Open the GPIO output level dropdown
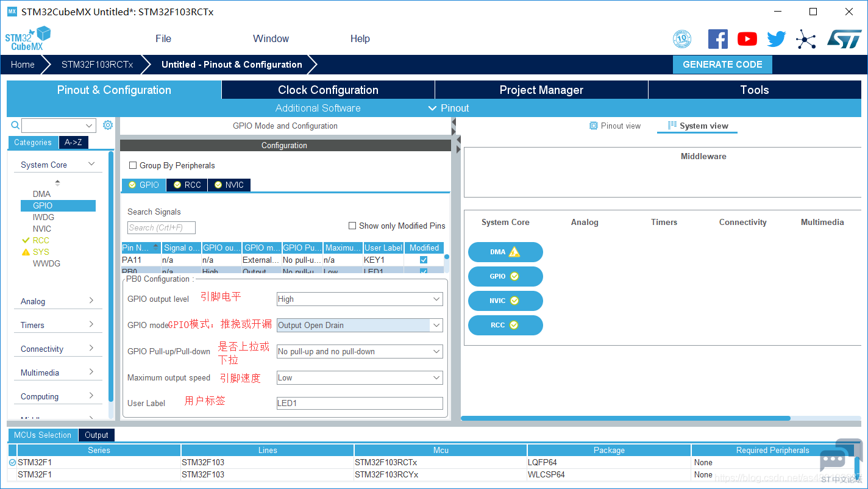The width and height of the screenshot is (868, 489). tap(360, 299)
